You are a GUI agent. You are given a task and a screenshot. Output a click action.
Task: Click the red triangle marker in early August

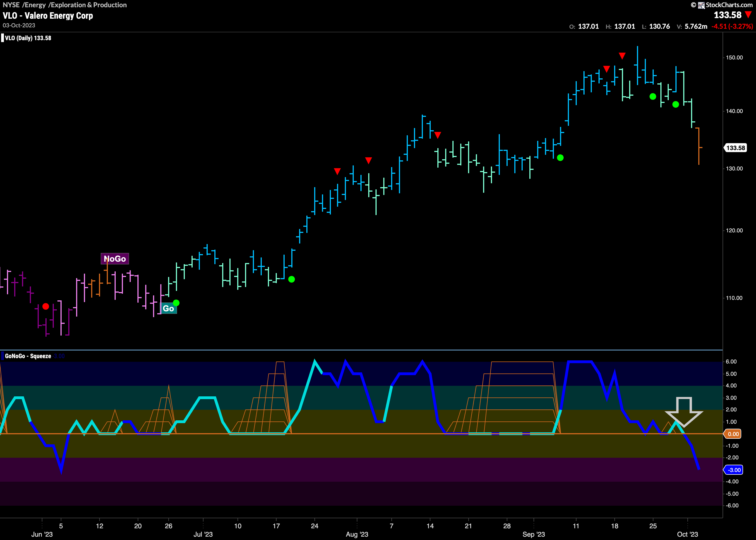[x=369, y=161]
